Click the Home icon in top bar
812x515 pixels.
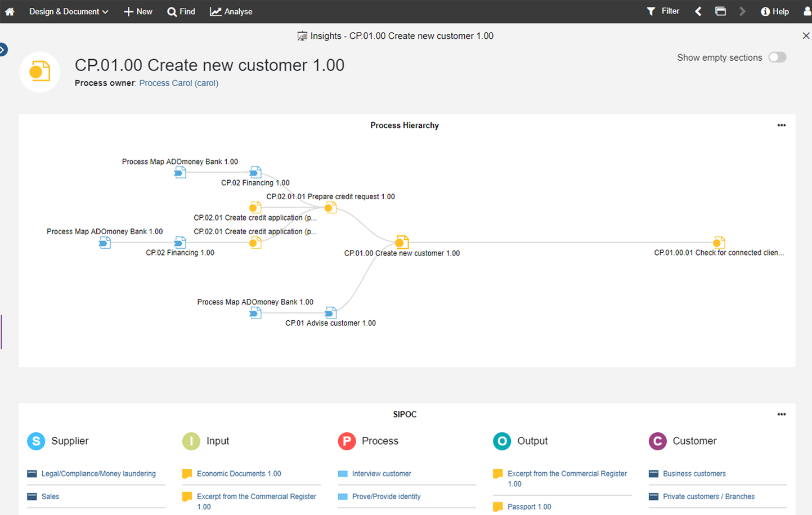(x=10, y=11)
